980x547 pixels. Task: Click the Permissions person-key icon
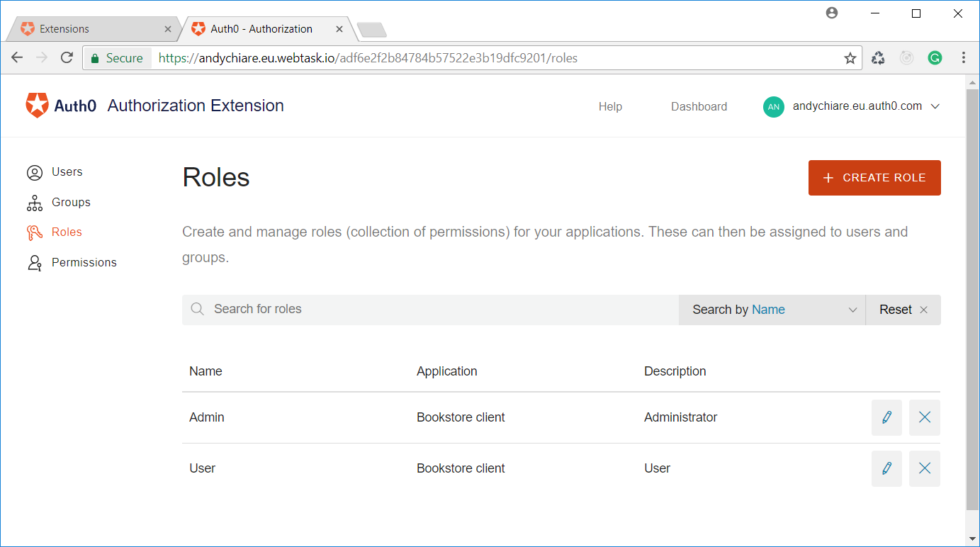click(35, 263)
